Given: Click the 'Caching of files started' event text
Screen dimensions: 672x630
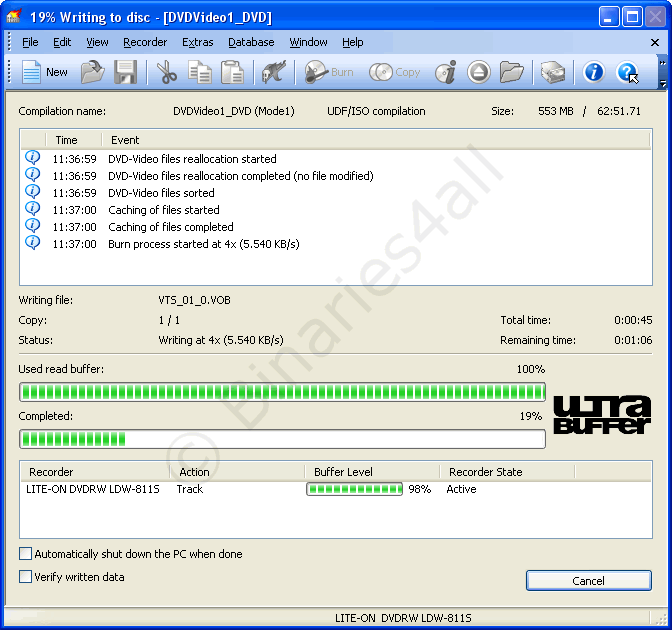Looking at the screenshot, I should coord(164,210).
